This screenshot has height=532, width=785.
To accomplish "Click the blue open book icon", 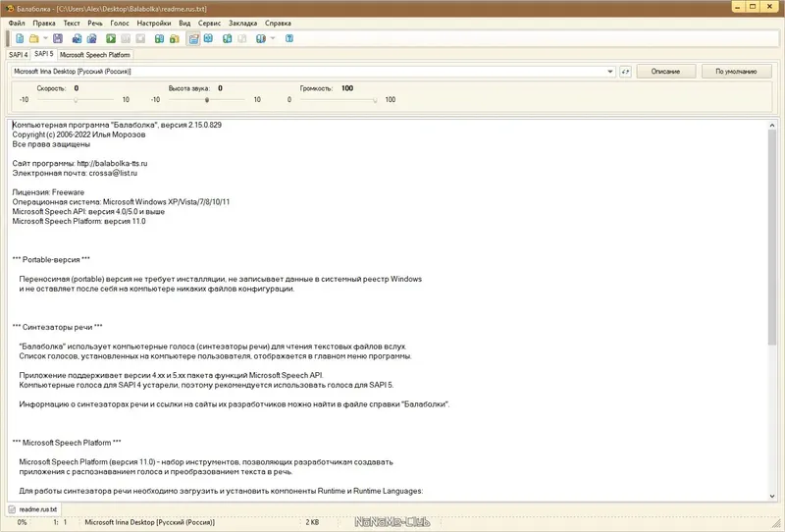I will 208,38.
